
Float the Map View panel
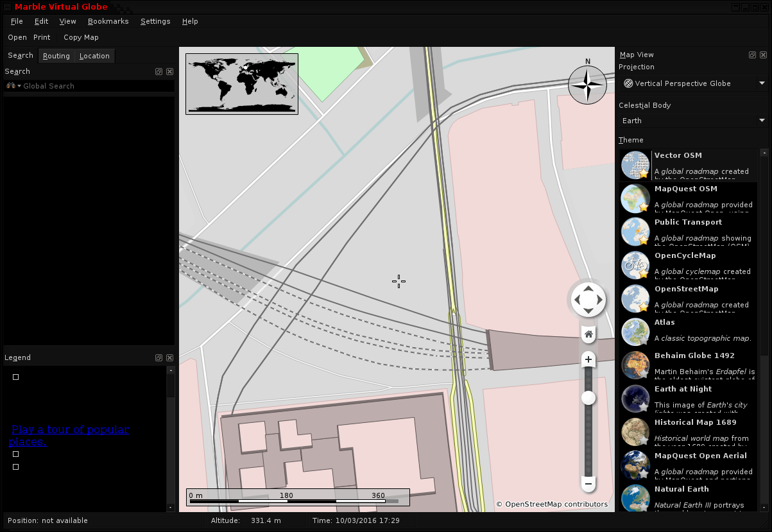click(752, 55)
